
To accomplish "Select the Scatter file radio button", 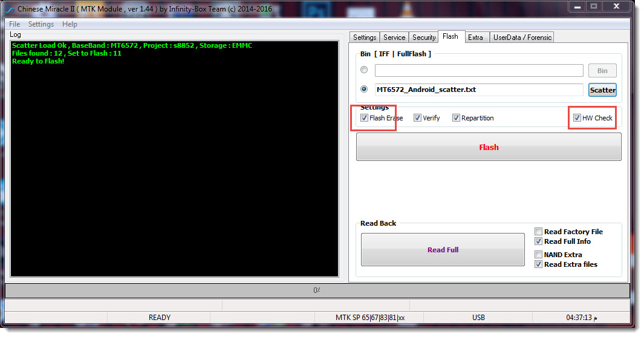I will click(x=364, y=89).
